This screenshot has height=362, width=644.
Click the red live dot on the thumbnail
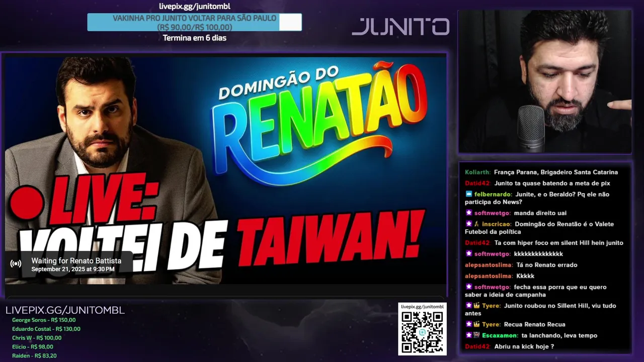(x=27, y=202)
